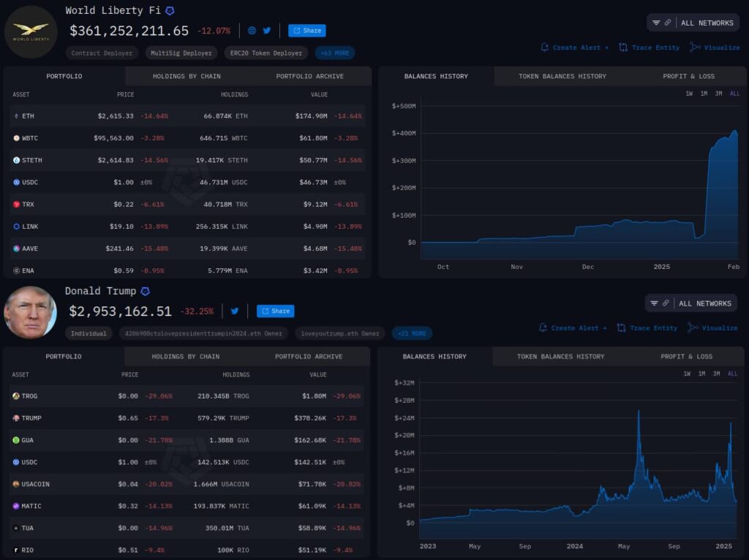
Task: Click the verified badge beside World Liberty Fi
Action: pos(170,10)
